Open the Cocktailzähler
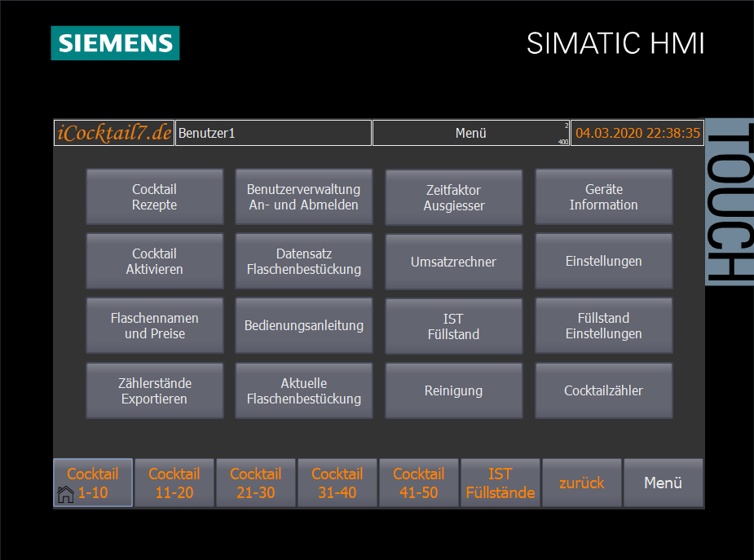The image size is (754, 560). coord(603,390)
